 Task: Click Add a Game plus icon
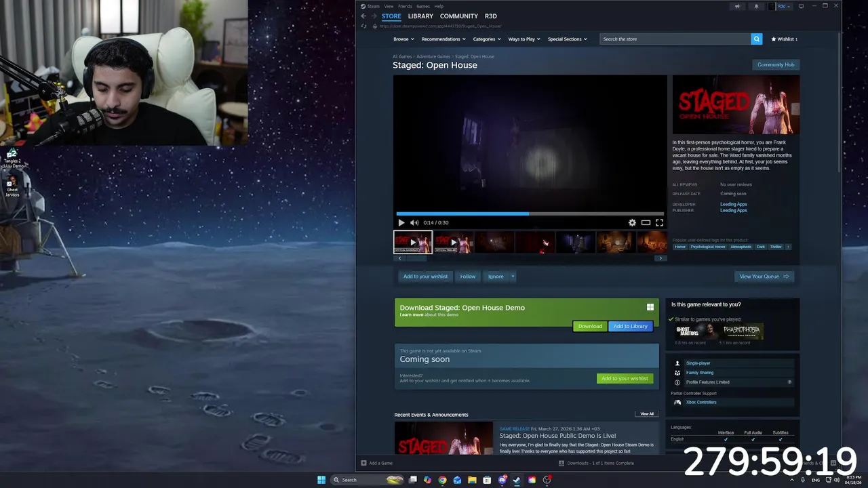tap(363, 463)
